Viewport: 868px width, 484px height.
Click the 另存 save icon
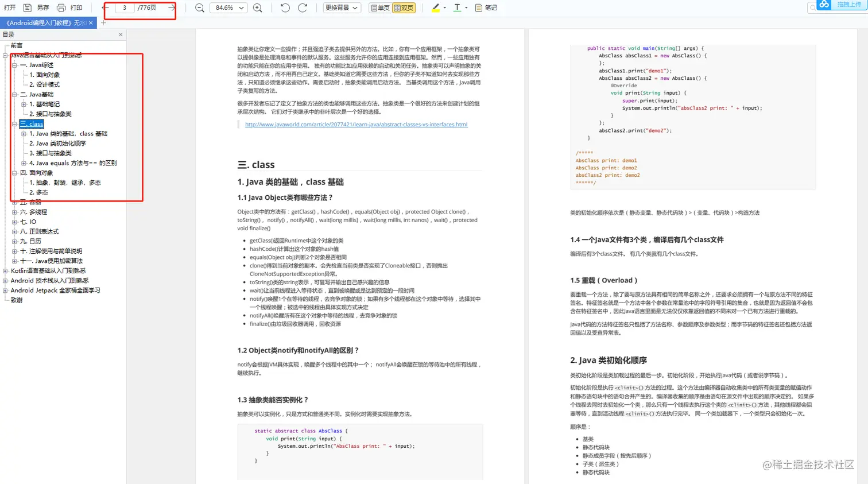28,8
